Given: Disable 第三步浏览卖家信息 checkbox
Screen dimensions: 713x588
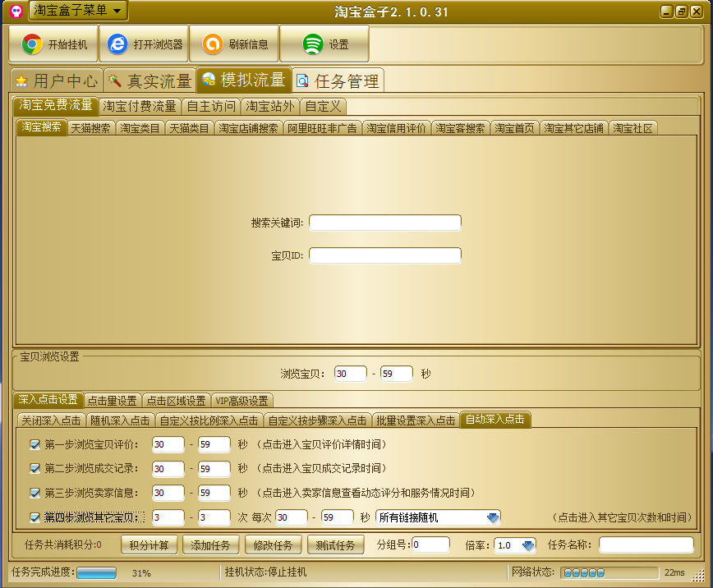Looking at the screenshot, I should pos(34,493).
